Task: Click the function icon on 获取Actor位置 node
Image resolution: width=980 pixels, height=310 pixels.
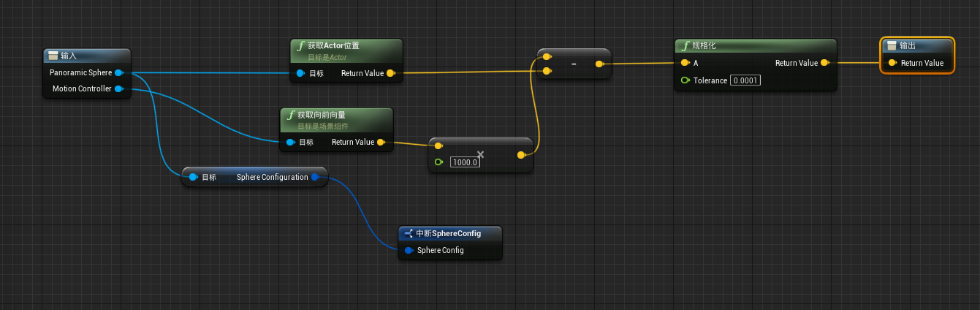Action: (x=300, y=47)
